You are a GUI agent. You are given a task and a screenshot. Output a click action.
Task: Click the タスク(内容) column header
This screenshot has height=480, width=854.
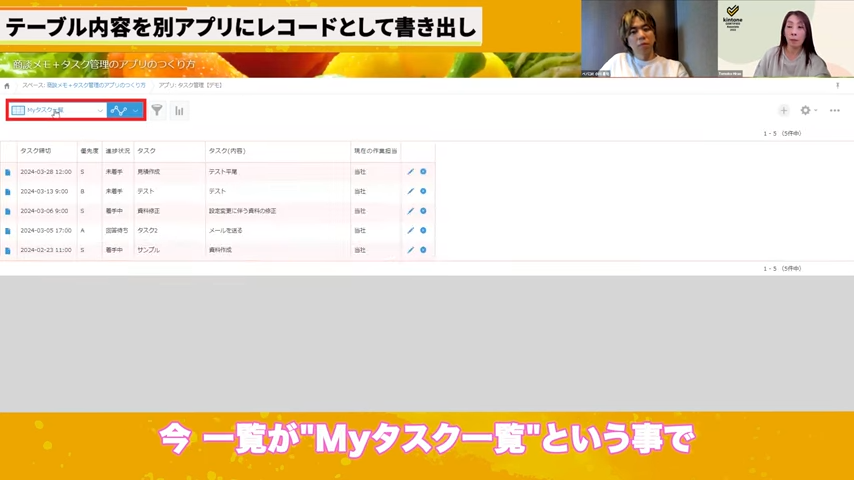[x=227, y=151]
